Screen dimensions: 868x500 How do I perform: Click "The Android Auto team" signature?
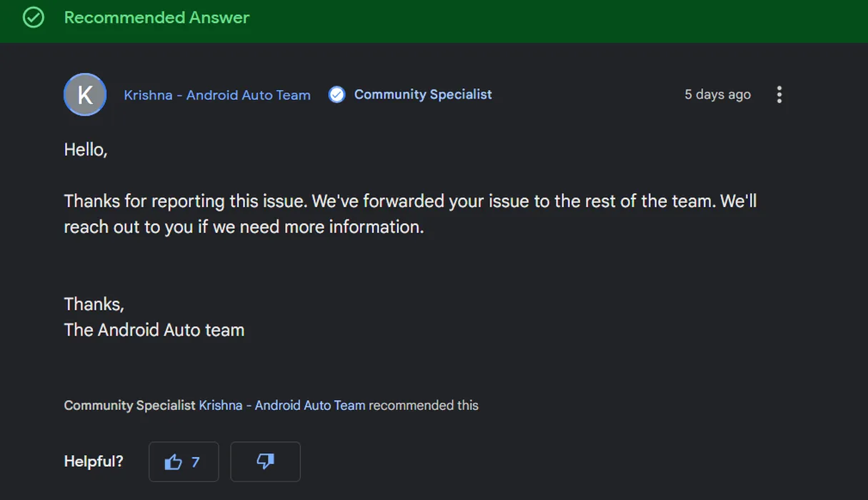click(x=154, y=329)
